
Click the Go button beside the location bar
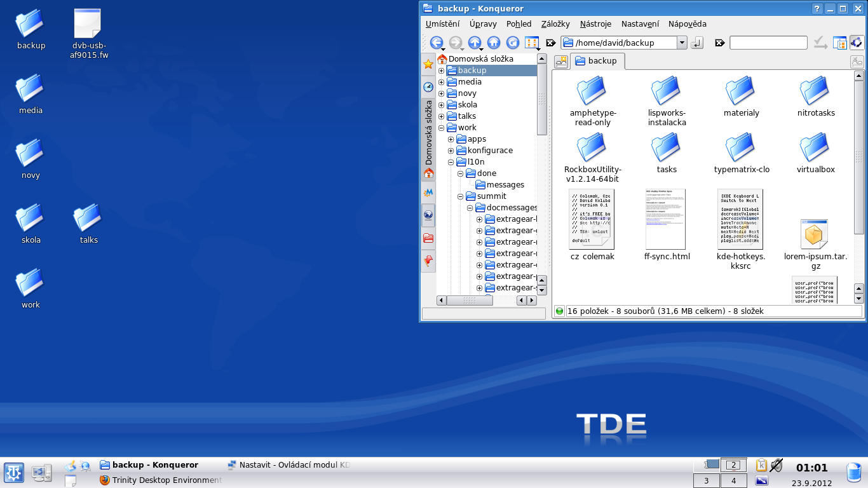point(697,43)
